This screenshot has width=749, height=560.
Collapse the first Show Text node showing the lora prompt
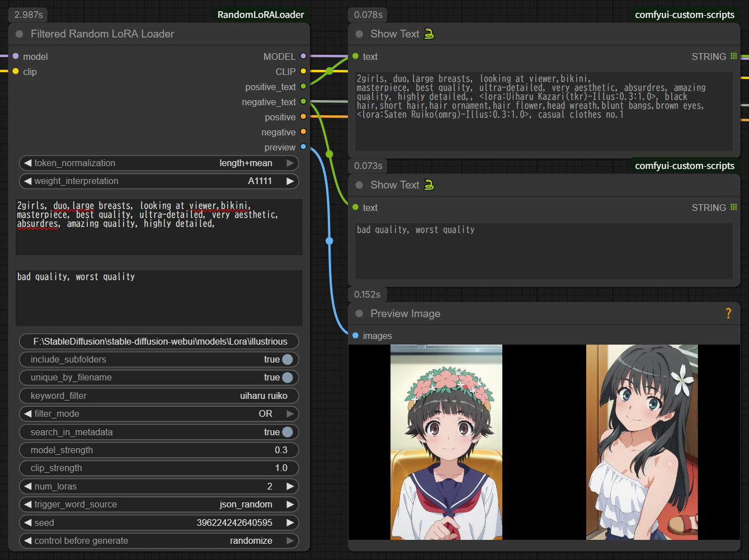pos(359,34)
